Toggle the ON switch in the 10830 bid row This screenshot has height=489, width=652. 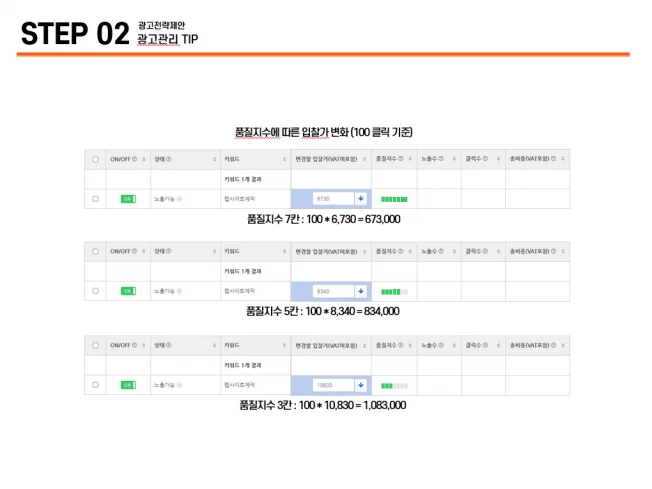point(127,385)
